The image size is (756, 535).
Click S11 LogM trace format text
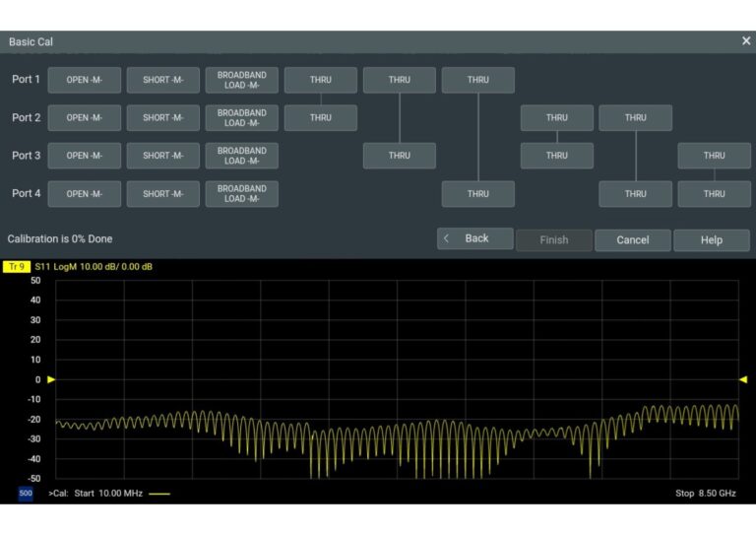(94, 267)
